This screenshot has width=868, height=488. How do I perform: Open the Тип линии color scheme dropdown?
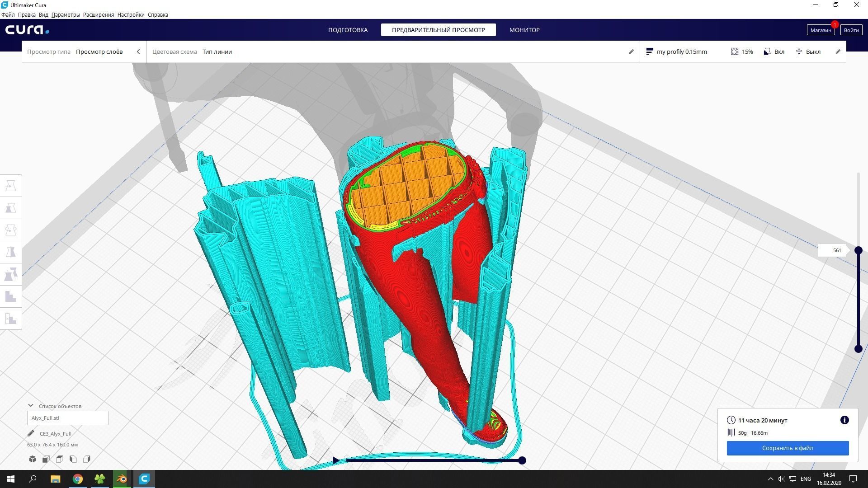point(217,52)
